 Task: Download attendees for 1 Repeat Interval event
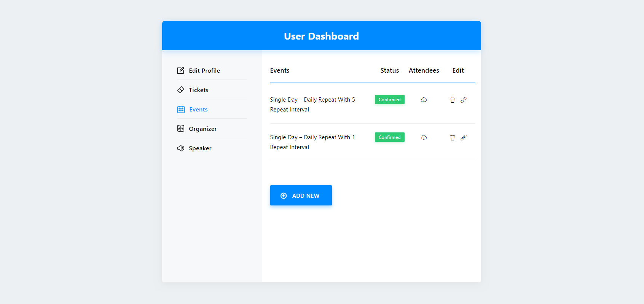[x=424, y=137]
